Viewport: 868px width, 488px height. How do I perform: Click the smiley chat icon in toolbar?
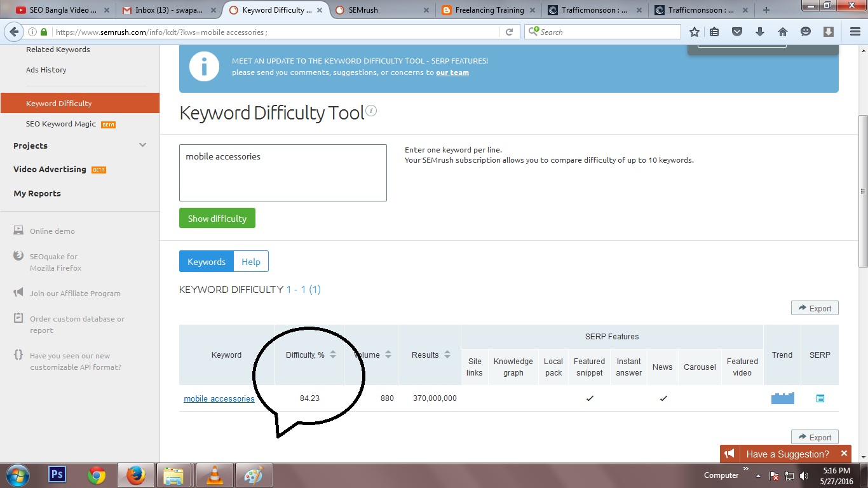point(806,32)
